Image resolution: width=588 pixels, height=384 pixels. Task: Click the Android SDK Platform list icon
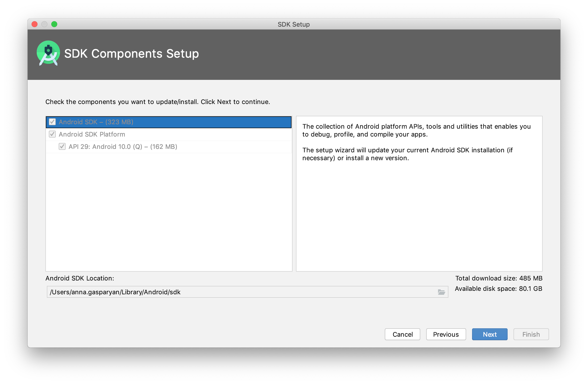coord(52,134)
